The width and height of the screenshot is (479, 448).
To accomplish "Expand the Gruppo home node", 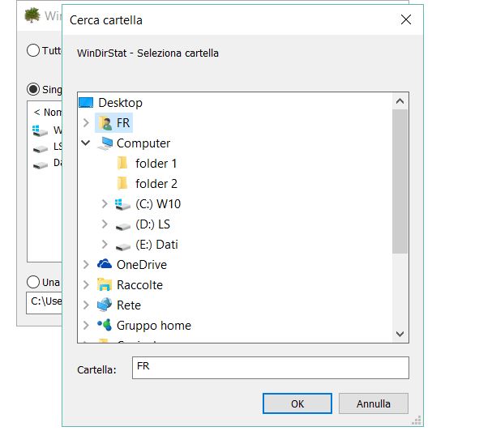I will [x=86, y=325].
